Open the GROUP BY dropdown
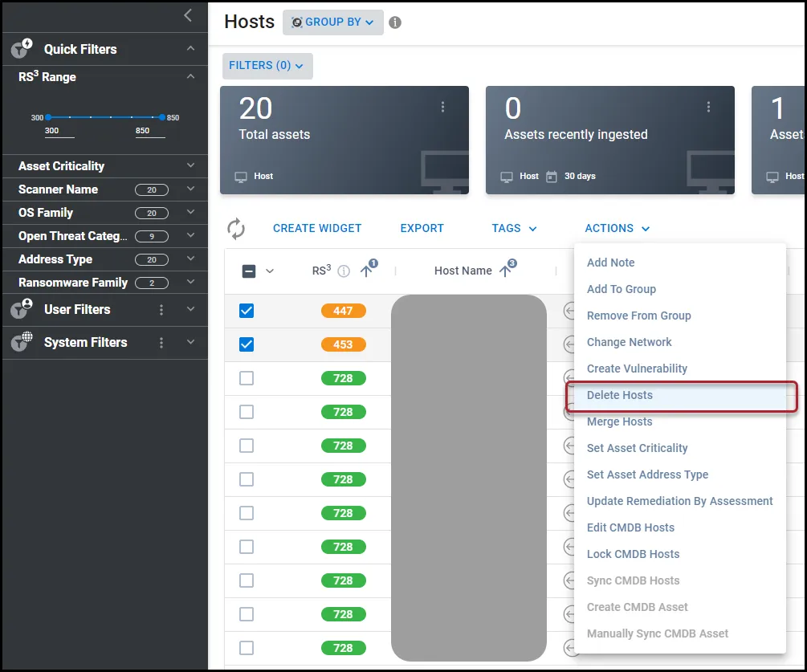 (x=333, y=22)
